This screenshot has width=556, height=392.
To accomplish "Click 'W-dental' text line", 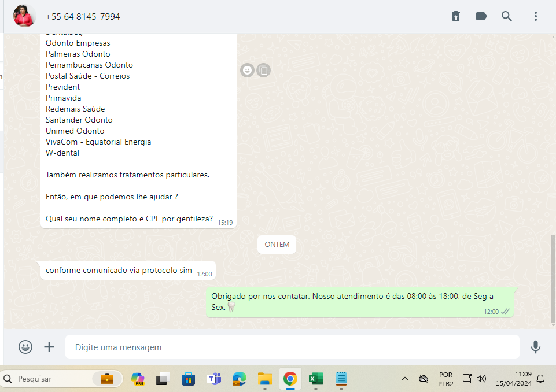I will click(62, 153).
